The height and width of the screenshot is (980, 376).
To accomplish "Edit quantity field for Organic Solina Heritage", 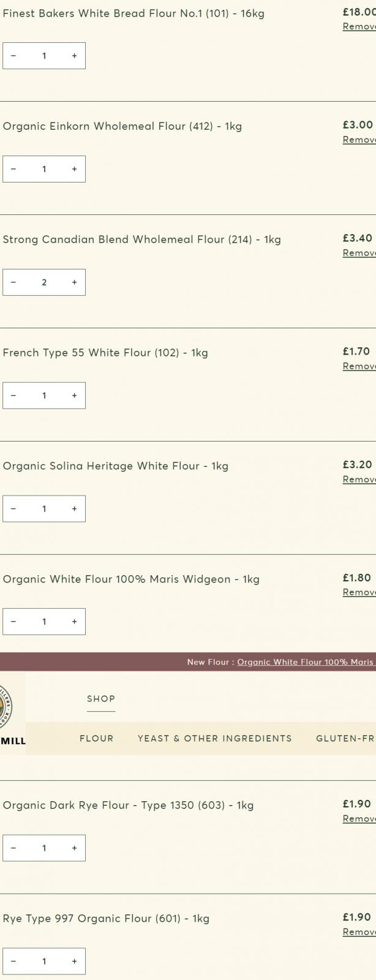I will (44, 509).
